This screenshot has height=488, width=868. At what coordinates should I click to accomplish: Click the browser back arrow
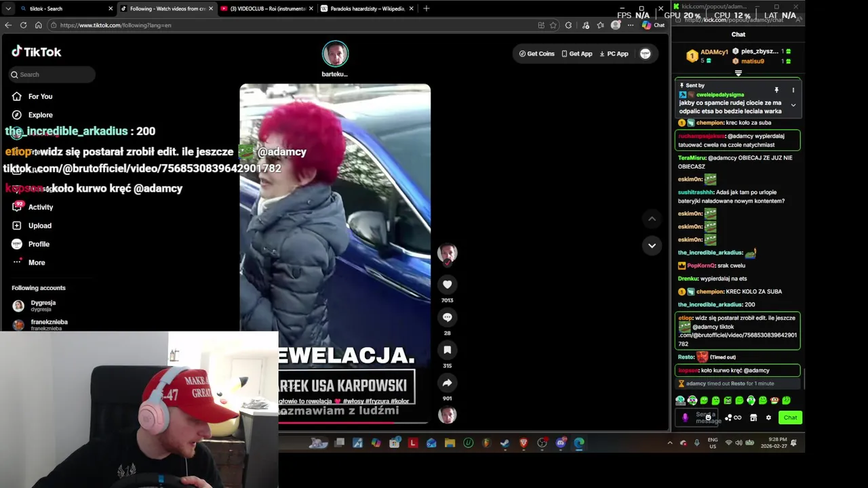8,25
